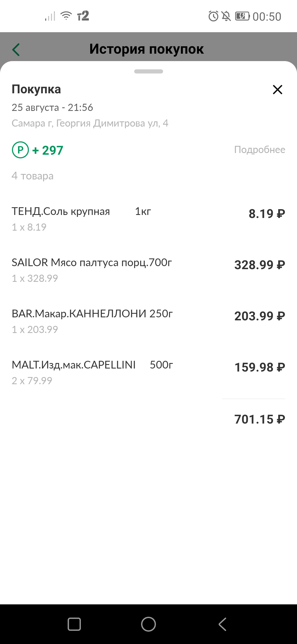Tap the 701.15 ₽ total amount
Screen dimensions: 297x644
(260, 419)
